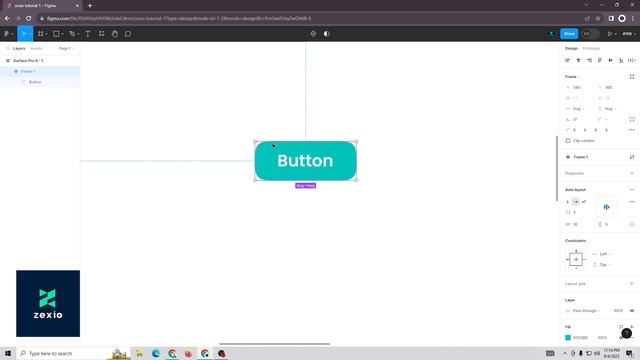Viewport: 640px width, 360px height.
Task: Click the vertical padding field
Action: [x=607, y=224]
